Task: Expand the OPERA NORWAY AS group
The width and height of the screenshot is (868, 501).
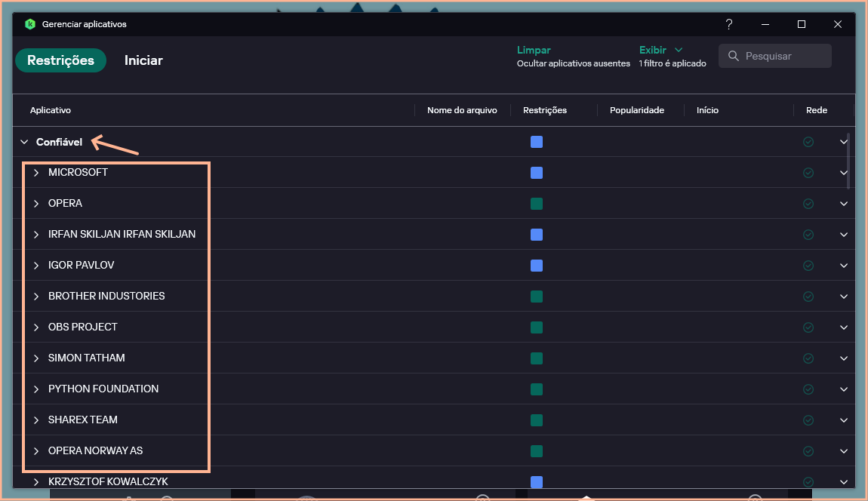Action: point(36,451)
